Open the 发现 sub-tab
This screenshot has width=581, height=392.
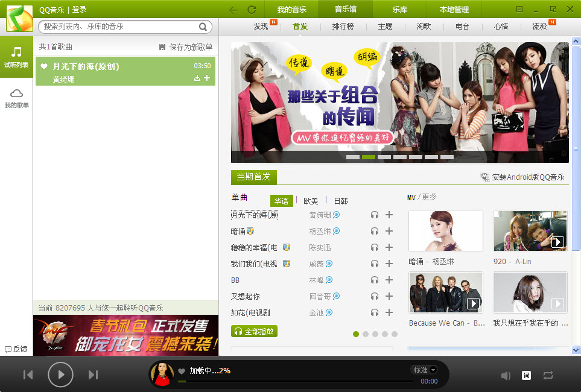point(261,27)
